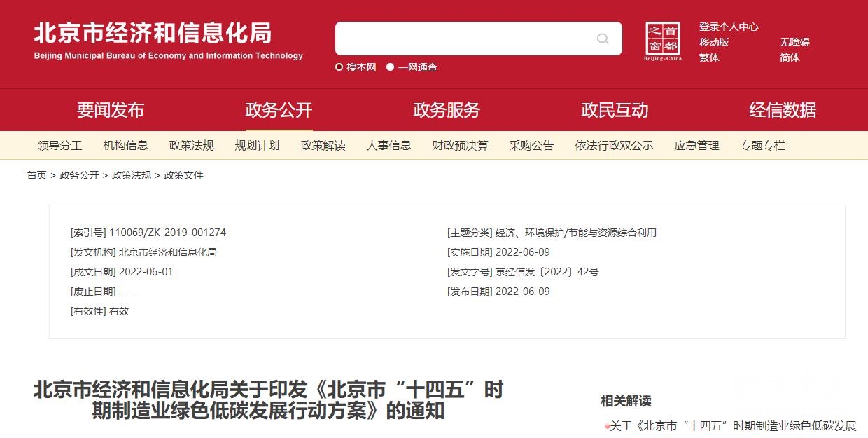The image size is (868, 438).
Task: Open related reading link 关于《北京市“十四五”时期制造业绿色低碳发展
Action: click(734, 426)
